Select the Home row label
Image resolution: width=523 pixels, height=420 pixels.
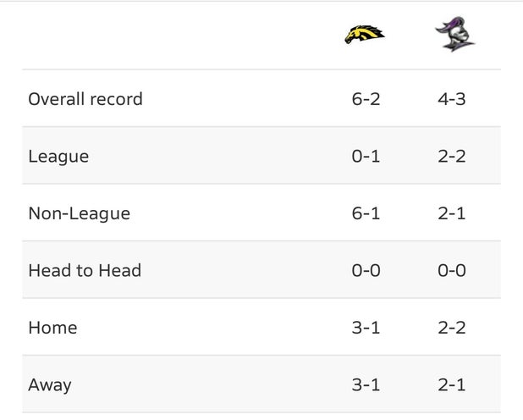(x=52, y=328)
